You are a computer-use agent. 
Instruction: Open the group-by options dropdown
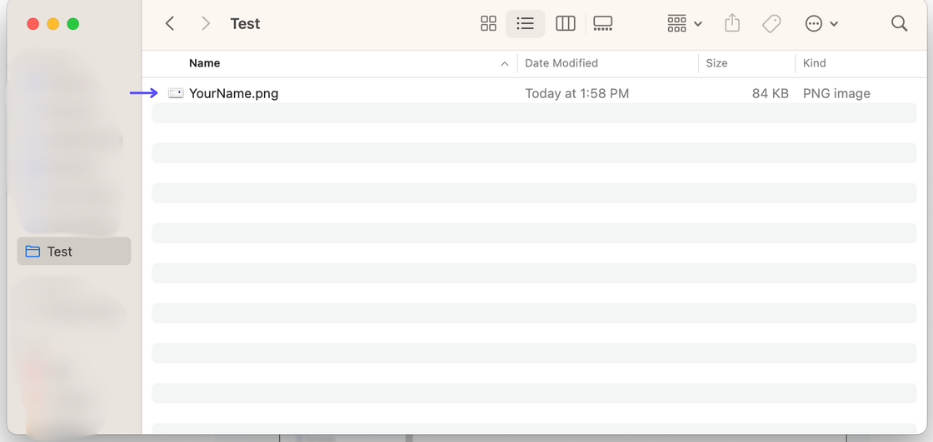[x=685, y=24]
